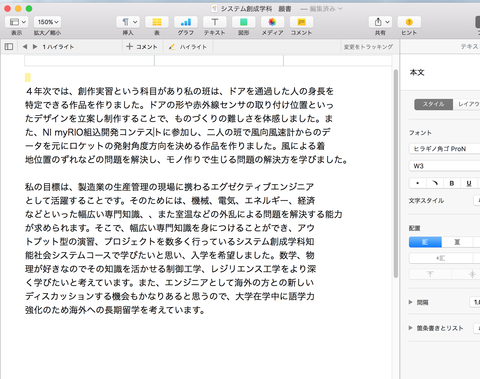Expand the 箇条書きとリスト section

click(411, 328)
